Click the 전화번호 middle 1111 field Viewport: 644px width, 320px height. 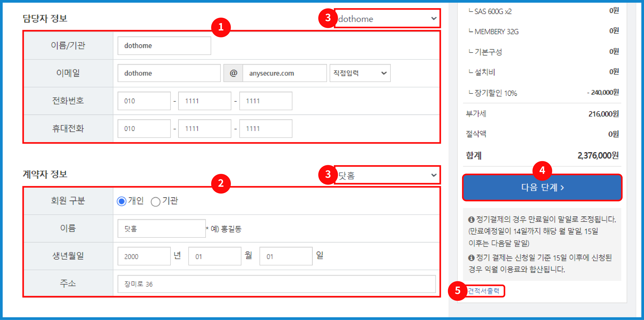coord(205,101)
